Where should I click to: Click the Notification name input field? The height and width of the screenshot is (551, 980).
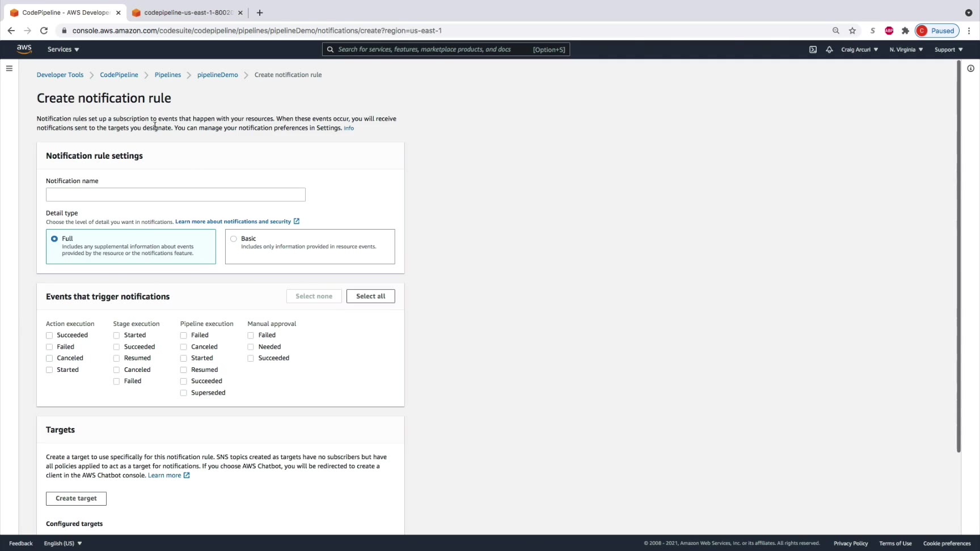[176, 194]
